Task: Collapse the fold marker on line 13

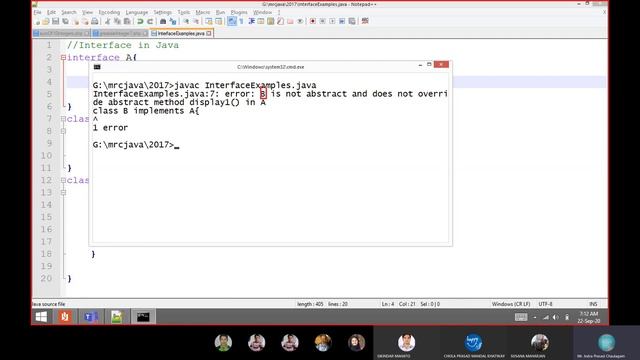Action: coord(63,192)
